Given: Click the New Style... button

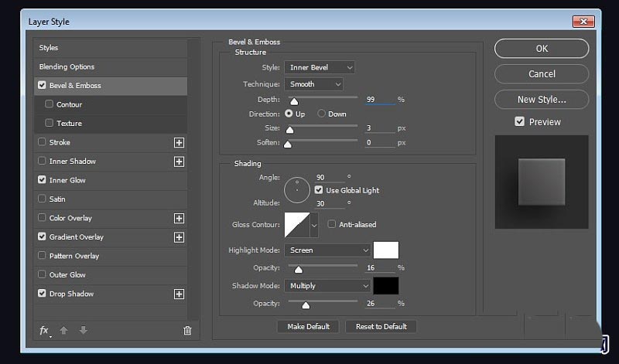Looking at the screenshot, I should [x=542, y=100].
